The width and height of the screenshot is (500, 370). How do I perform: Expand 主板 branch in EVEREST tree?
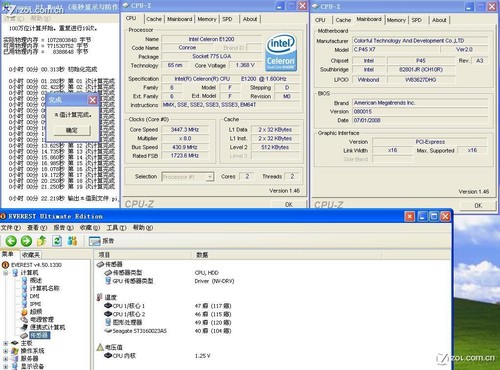coord(6,343)
